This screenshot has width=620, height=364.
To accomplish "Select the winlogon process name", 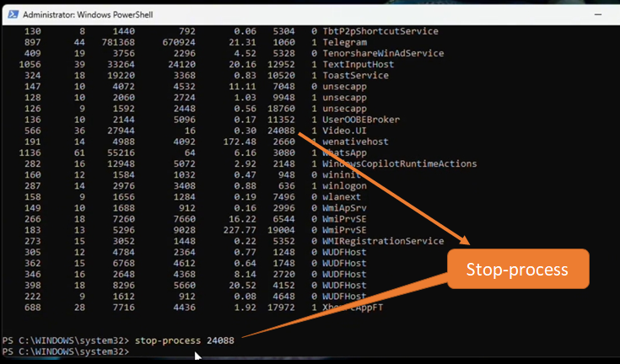I will tap(346, 185).
